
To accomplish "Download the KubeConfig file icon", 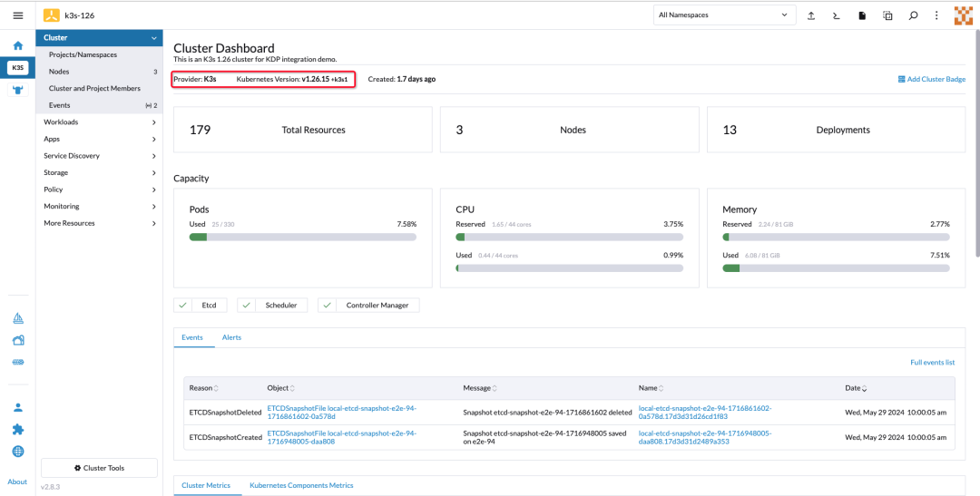I will 862,15.
